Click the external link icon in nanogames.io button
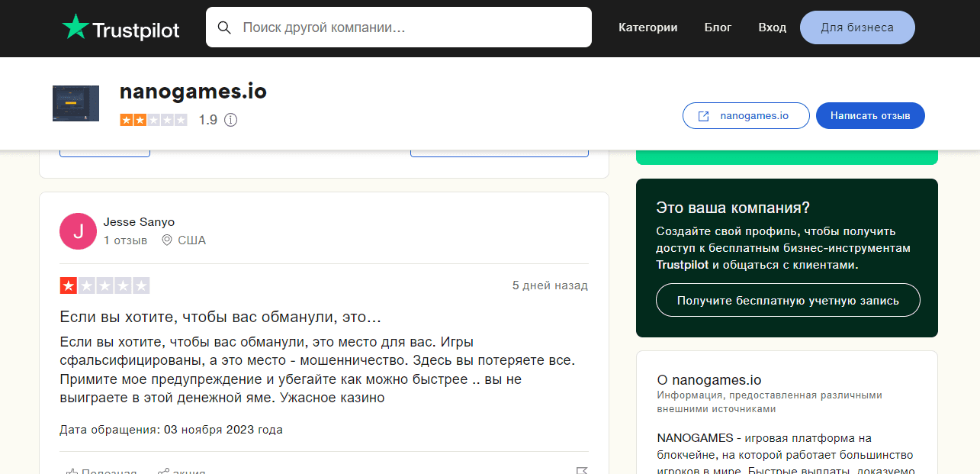Screen dimensions: 980x474 [x=704, y=116]
